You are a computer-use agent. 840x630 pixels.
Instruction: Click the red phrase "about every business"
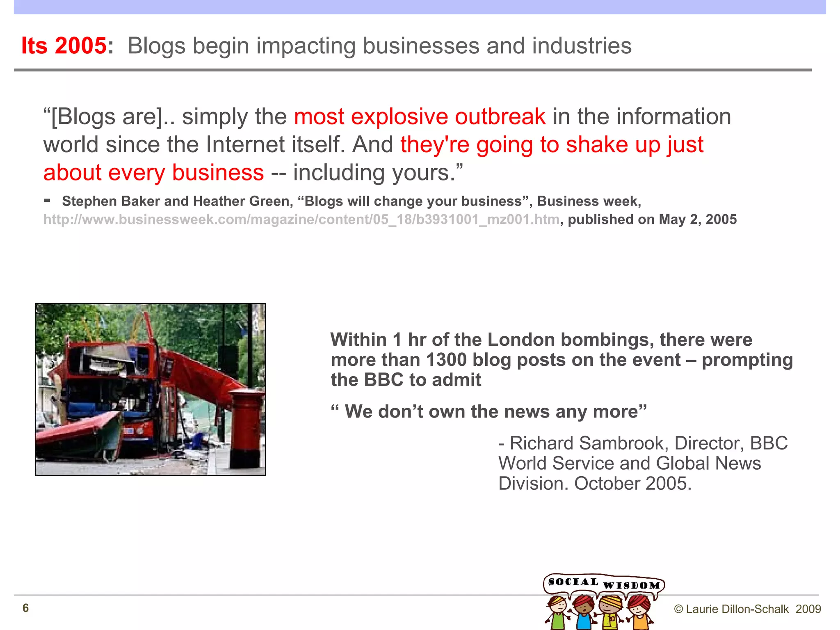point(153,172)
